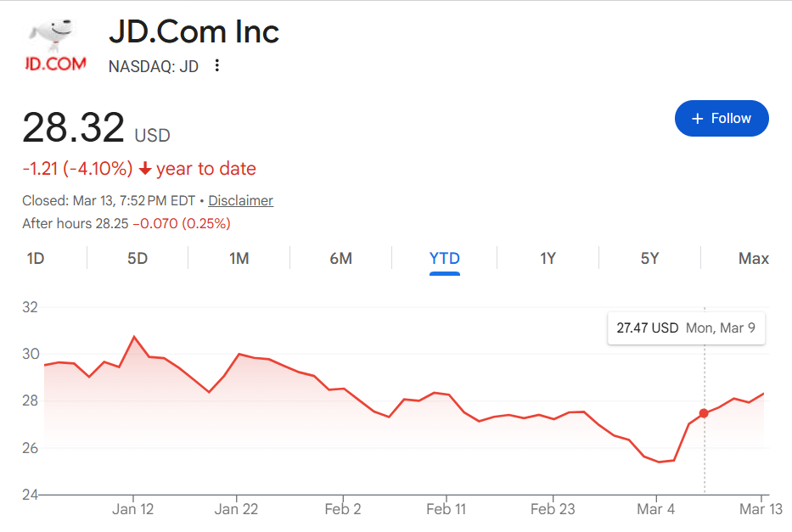The image size is (792, 532).
Task: Switch to the 1D time range
Action: click(36, 258)
